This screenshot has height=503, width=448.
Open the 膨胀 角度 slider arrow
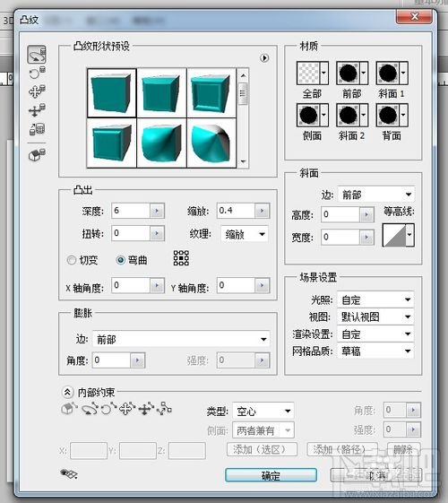138,360
